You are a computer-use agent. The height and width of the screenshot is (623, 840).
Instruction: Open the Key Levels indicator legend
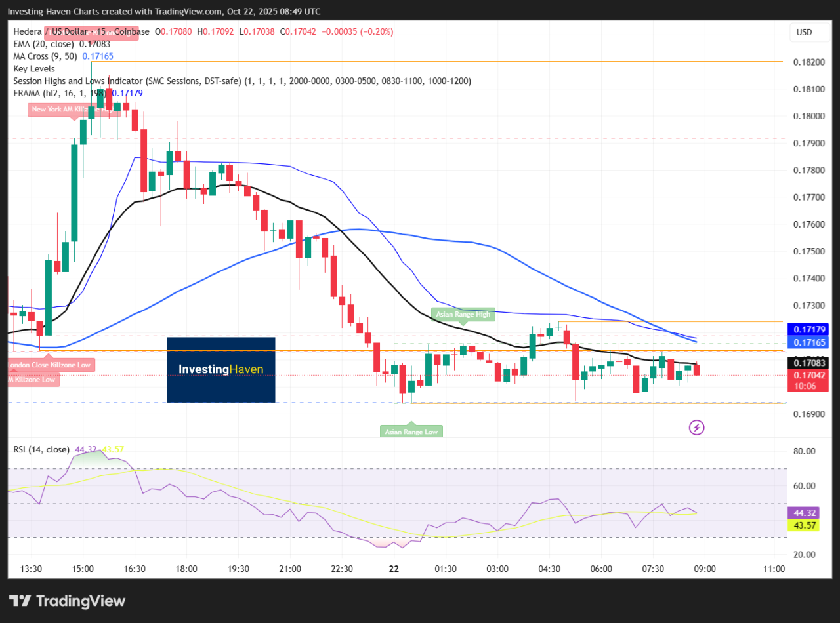click(34, 69)
